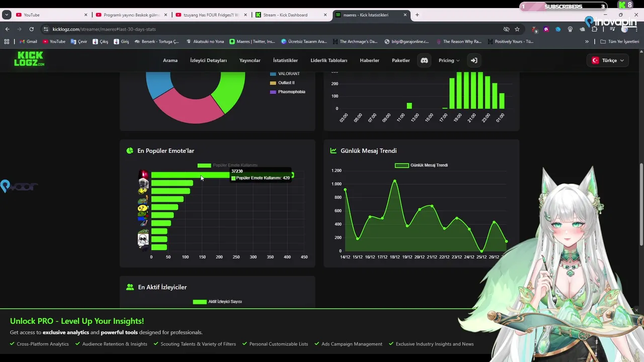This screenshot has width=644, height=362.
Task: Switch to the first YouTube tab
Action: pyautogui.click(x=50, y=15)
